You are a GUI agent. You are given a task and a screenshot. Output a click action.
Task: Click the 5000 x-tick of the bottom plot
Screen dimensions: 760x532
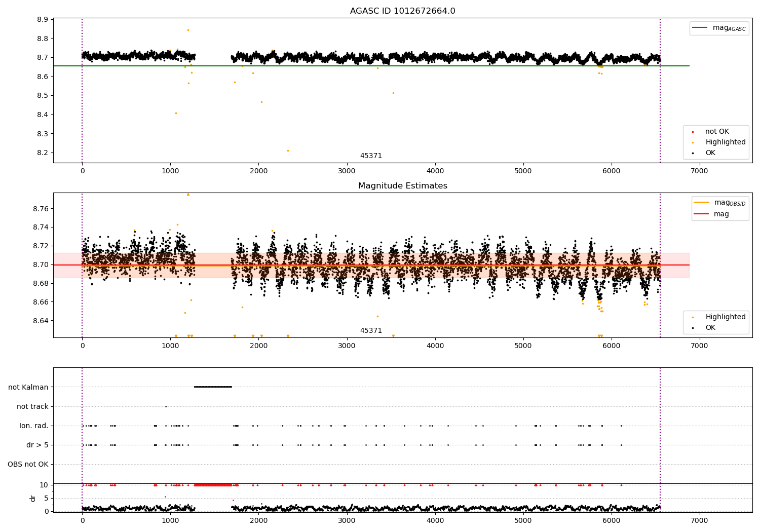tap(523, 521)
